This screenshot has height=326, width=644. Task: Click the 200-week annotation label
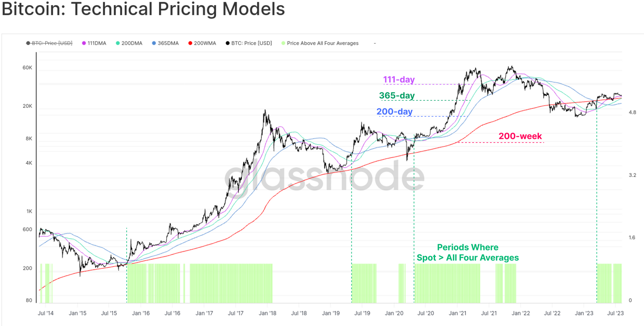520,136
